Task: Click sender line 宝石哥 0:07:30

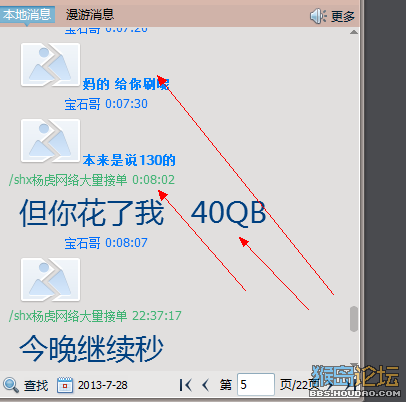Action: coord(106,104)
